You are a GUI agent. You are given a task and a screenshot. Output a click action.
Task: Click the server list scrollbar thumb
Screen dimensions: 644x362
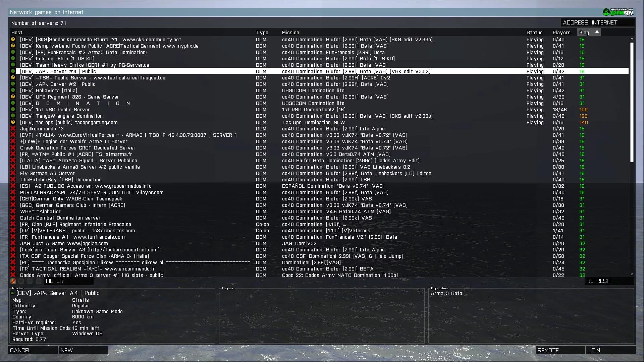point(632,102)
